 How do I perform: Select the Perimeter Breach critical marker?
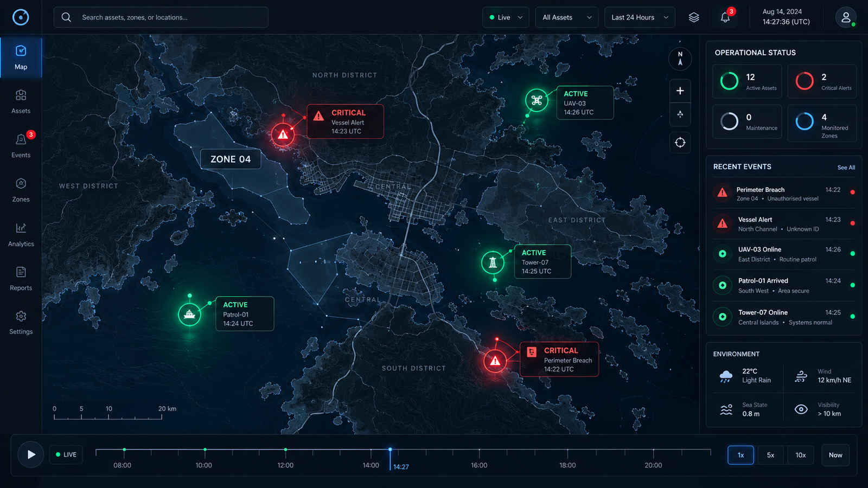click(495, 361)
